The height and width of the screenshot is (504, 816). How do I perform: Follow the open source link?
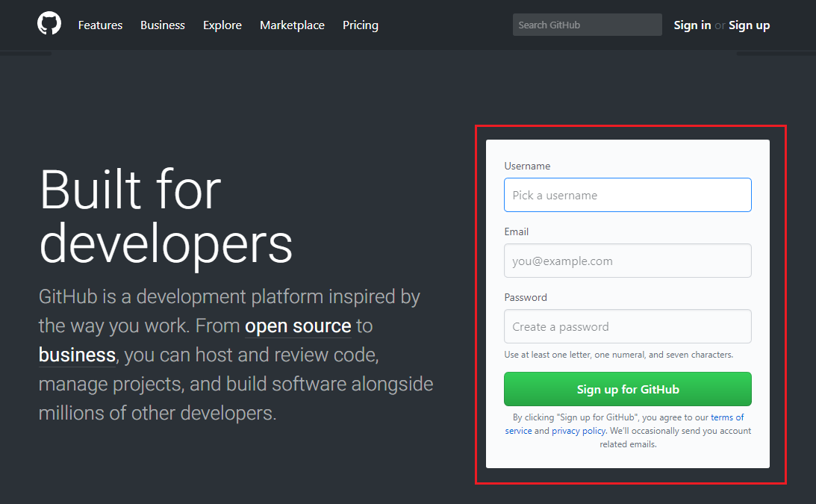pyautogui.click(x=298, y=326)
